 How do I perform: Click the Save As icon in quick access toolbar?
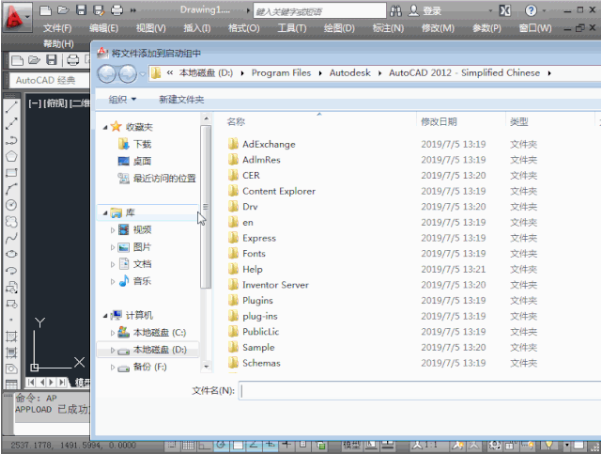(x=99, y=10)
